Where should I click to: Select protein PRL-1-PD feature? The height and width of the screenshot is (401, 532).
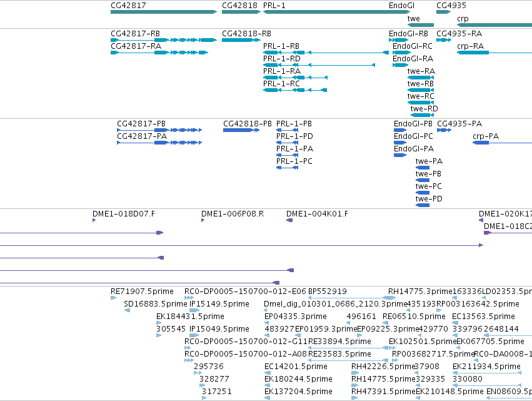(x=288, y=143)
